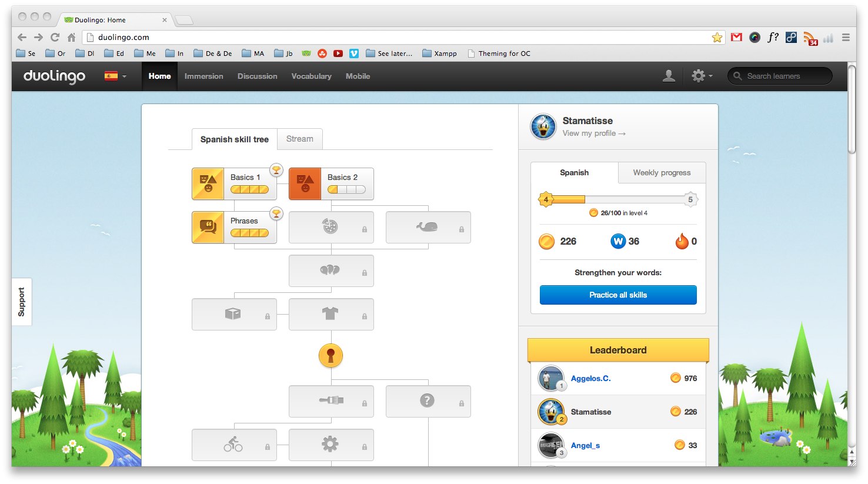Open the Basics 1 skill icon
The height and width of the screenshot is (484, 868).
[x=208, y=183]
